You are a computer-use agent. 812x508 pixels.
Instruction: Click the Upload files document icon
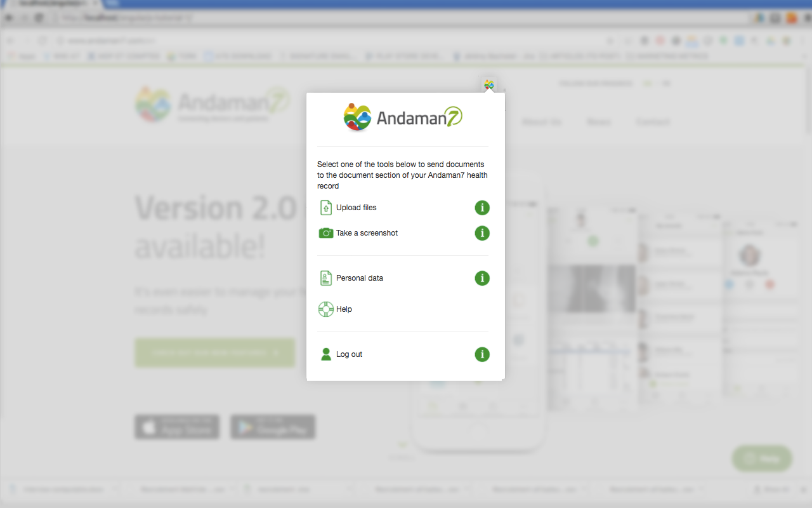[x=326, y=208]
